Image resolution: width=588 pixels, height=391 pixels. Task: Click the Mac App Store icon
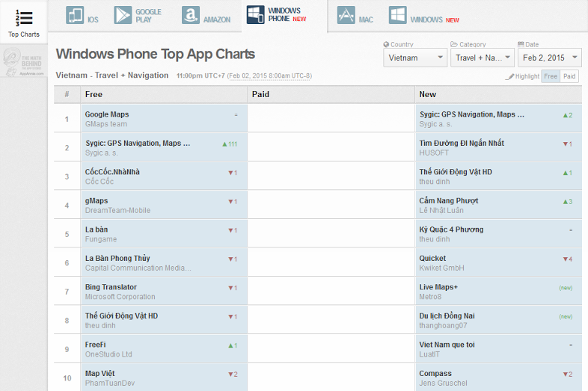pyautogui.click(x=346, y=15)
